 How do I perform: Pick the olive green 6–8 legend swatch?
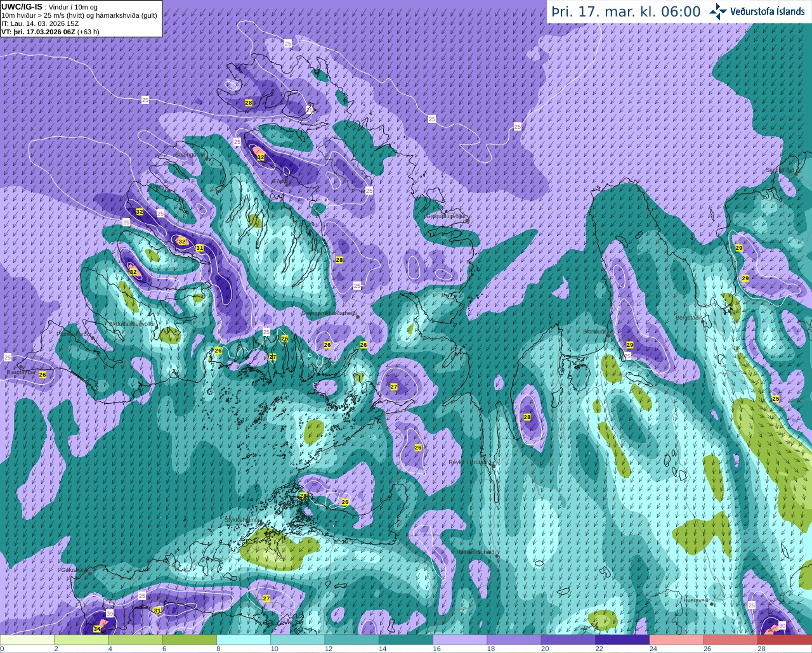point(189,640)
